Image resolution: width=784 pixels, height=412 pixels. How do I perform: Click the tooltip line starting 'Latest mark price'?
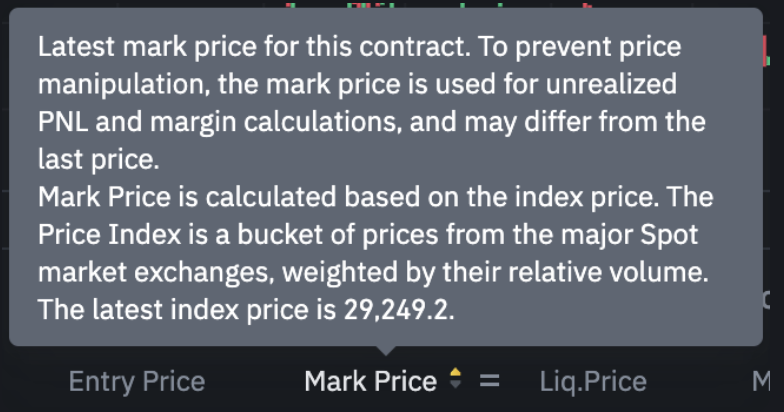click(x=359, y=48)
